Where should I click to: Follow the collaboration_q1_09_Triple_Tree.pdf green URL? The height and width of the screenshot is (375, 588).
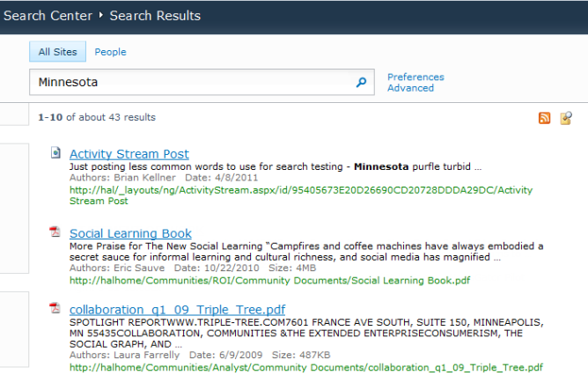click(305, 367)
